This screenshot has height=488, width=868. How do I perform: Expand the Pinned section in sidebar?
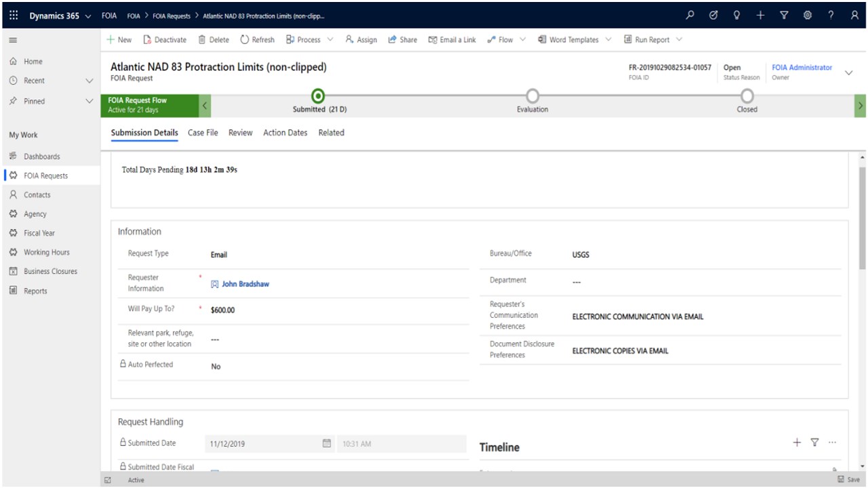(89, 102)
